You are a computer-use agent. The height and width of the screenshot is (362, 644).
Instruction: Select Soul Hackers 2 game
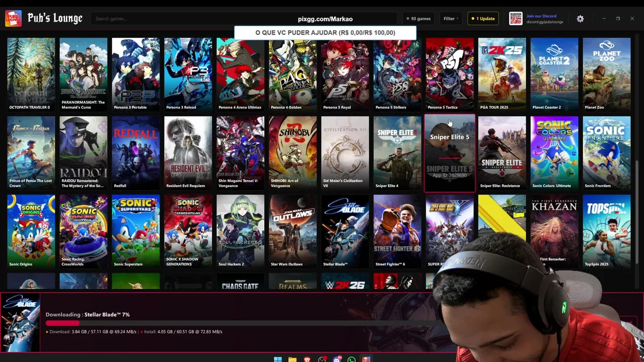(x=240, y=231)
